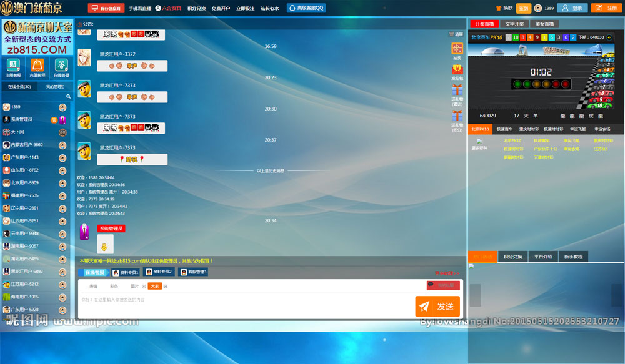Switch to the 美女直播 tab
625x364 pixels.
pos(544,24)
